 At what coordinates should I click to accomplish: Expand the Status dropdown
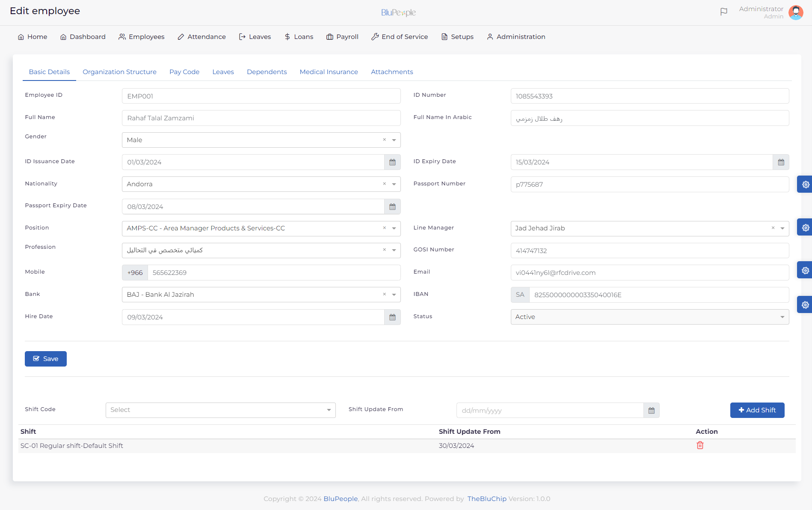click(x=782, y=317)
